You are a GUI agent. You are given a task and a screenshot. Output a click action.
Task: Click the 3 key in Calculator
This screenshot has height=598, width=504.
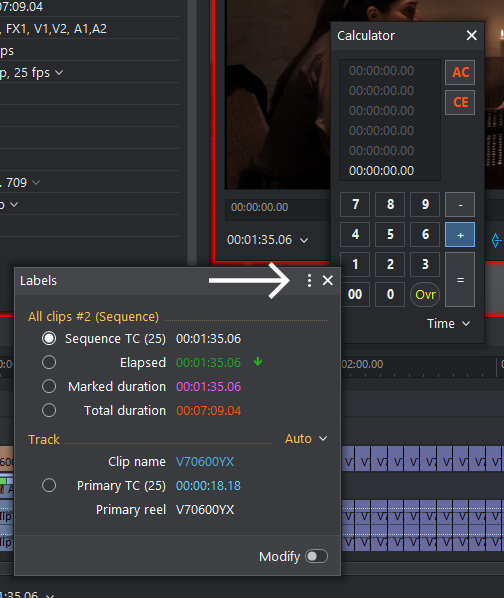click(x=425, y=264)
